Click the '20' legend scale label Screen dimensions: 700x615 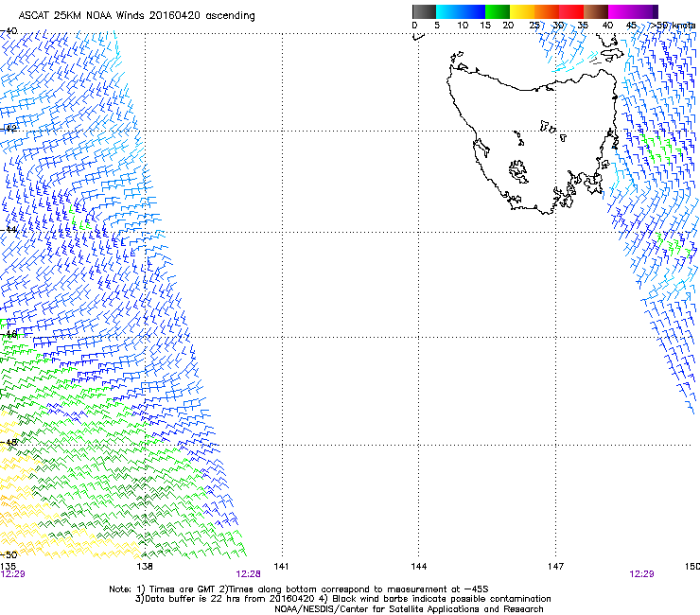pyautogui.click(x=508, y=26)
